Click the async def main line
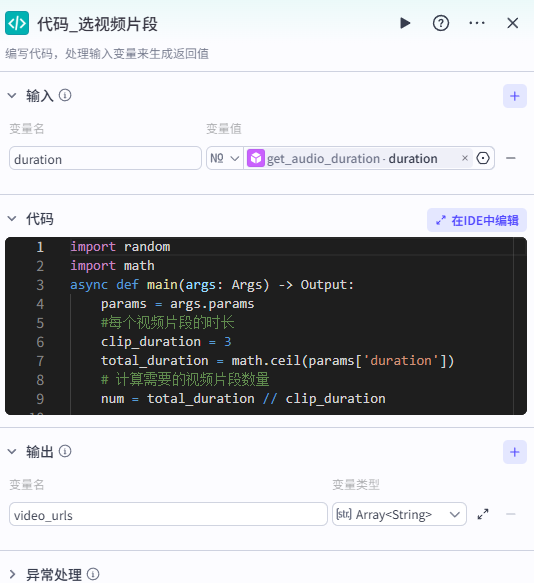Image resolution: width=534 pixels, height=583 pixels. 212,285
